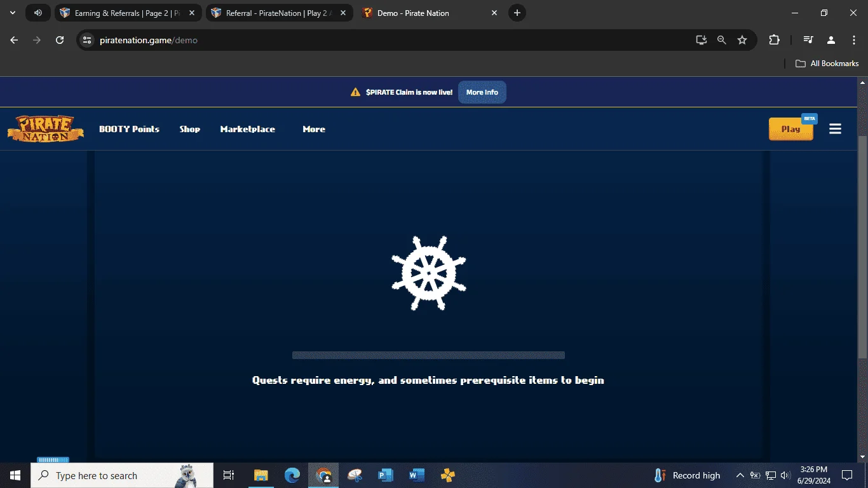
Task: Close the Demo - Pirate Nation tab
Action: 494,13
